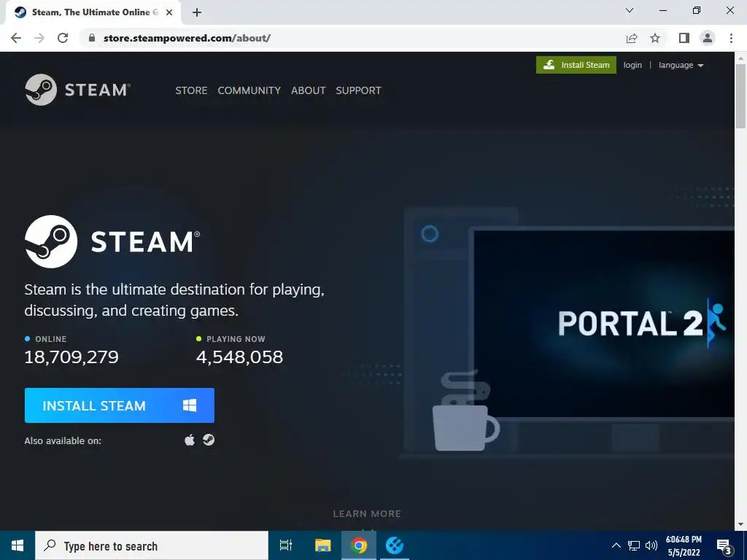Go back using browser back arrow
The image size is (747, 560).
point(16,38)
